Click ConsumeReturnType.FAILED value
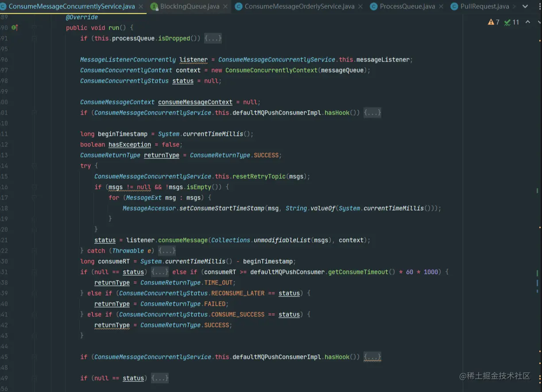Screen dimensions: 542x392 coord(184,304)
